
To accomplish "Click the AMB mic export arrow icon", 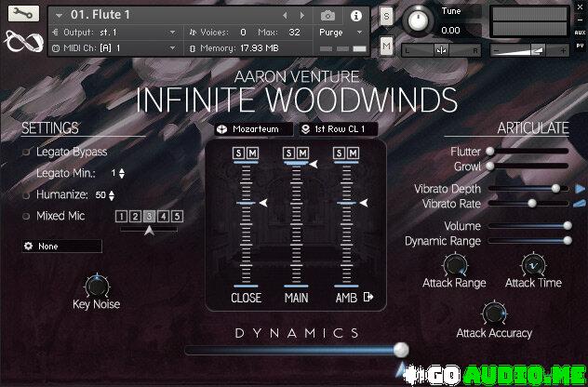I will (368, 298).
